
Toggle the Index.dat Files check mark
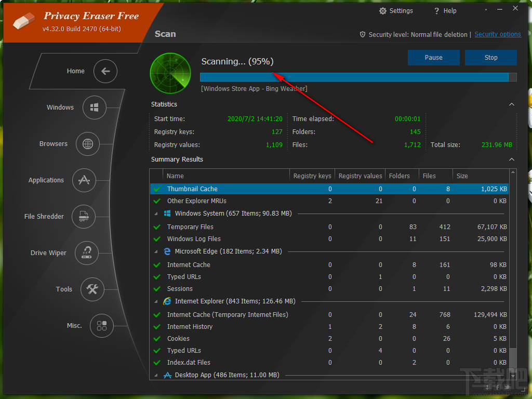(x=157, y=363)
